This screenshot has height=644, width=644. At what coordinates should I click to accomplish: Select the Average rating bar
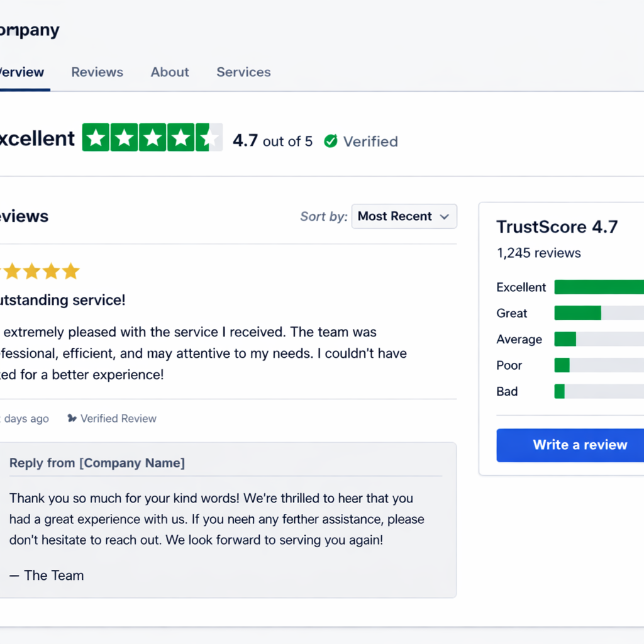pyautogui.click(x=599, y=340)
